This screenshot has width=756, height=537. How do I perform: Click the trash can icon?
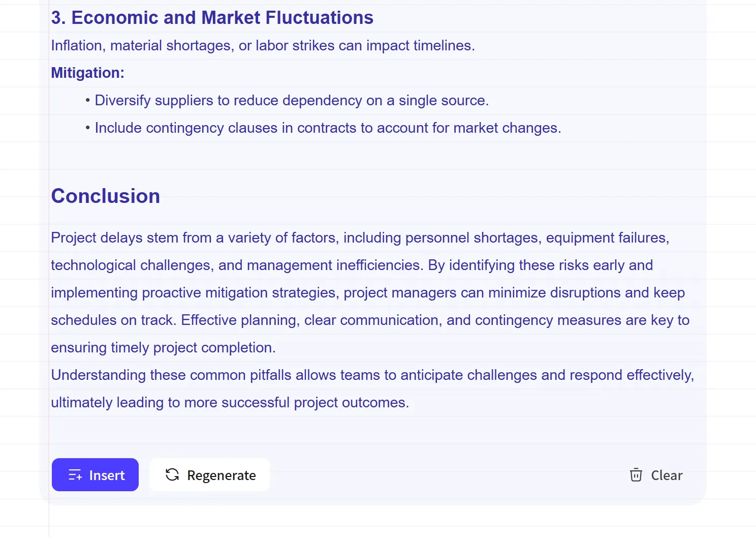point(636,475)
